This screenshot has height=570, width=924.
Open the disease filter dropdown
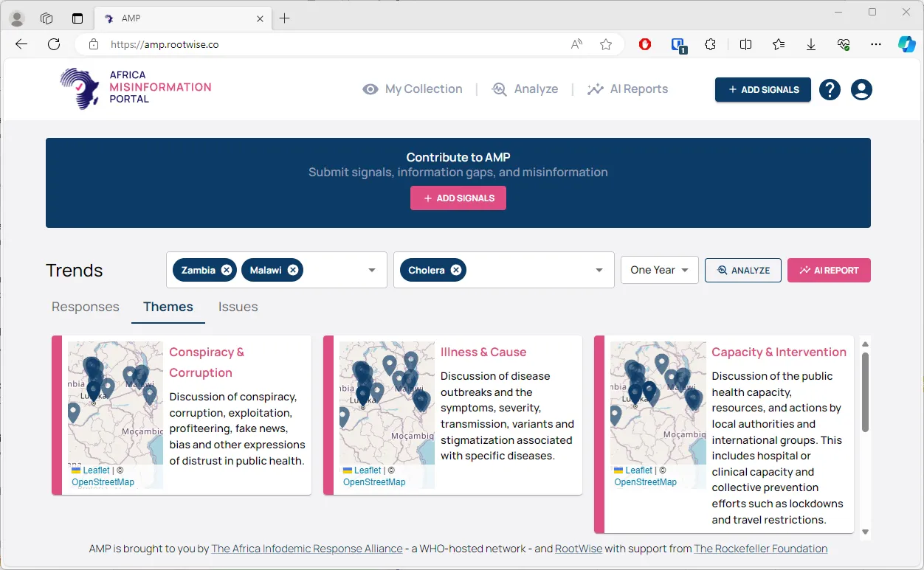tap(599, 270)
